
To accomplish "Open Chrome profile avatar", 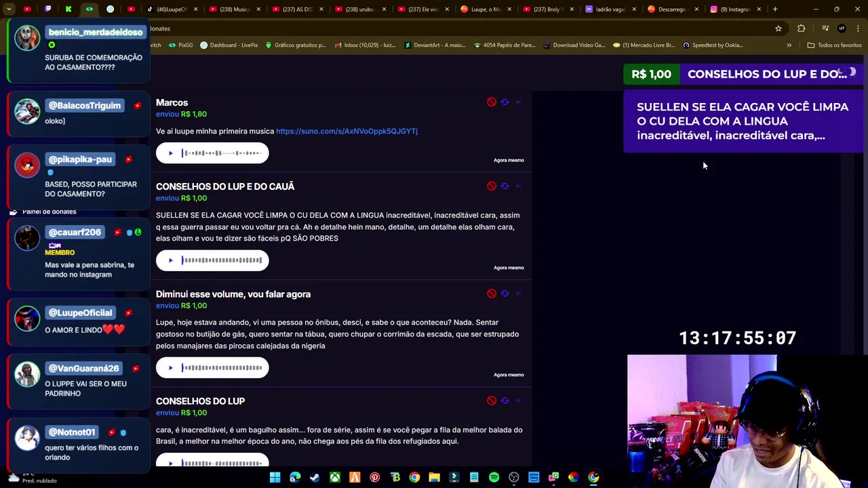I will 842,28.
